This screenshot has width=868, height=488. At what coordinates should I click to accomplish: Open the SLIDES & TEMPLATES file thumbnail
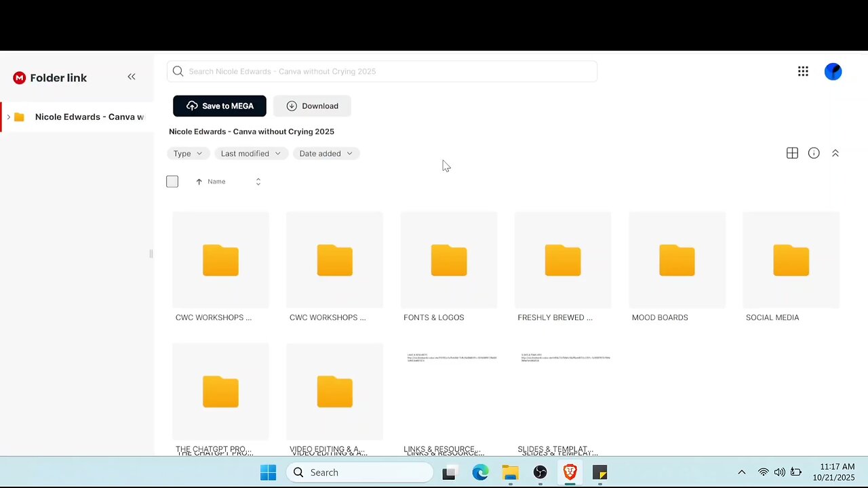click(x=563, y=392)
